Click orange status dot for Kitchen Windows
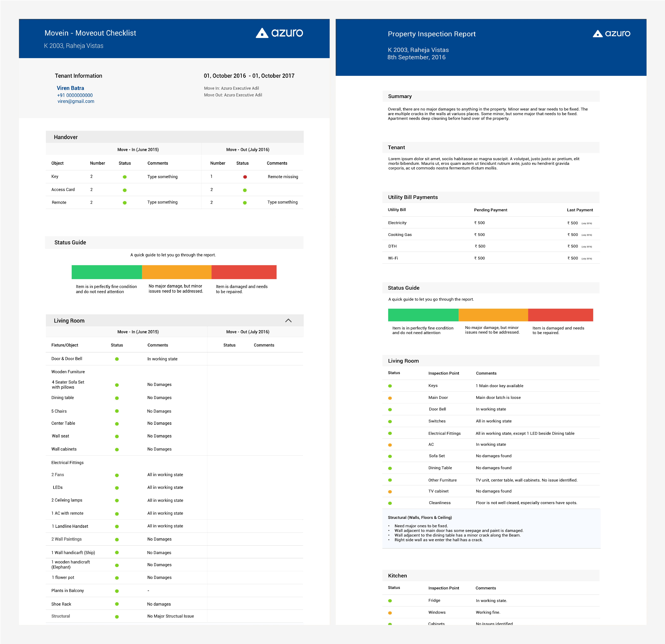Screen dimensions: 665x644 pyautogui.click(x=390, y=613)
